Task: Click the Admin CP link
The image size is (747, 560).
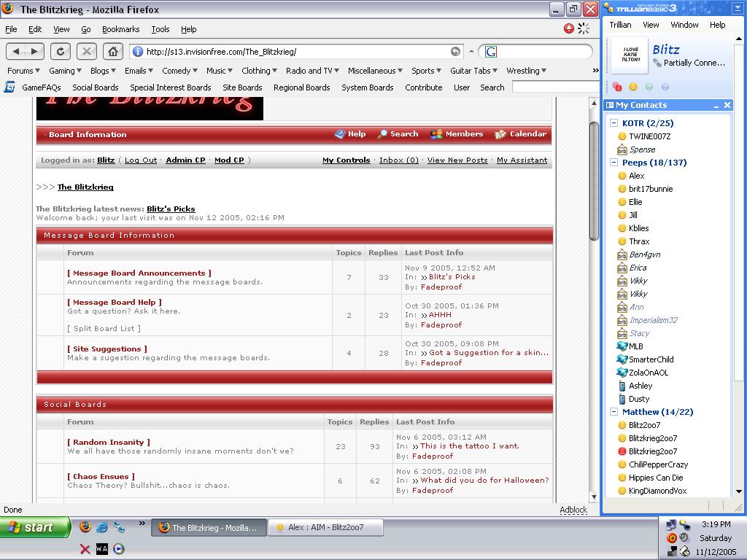Action: point(185,160)
